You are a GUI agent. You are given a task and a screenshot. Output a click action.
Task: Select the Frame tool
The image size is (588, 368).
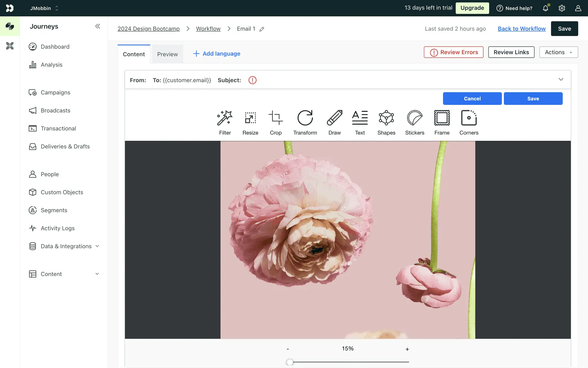[x=442, y=122]
